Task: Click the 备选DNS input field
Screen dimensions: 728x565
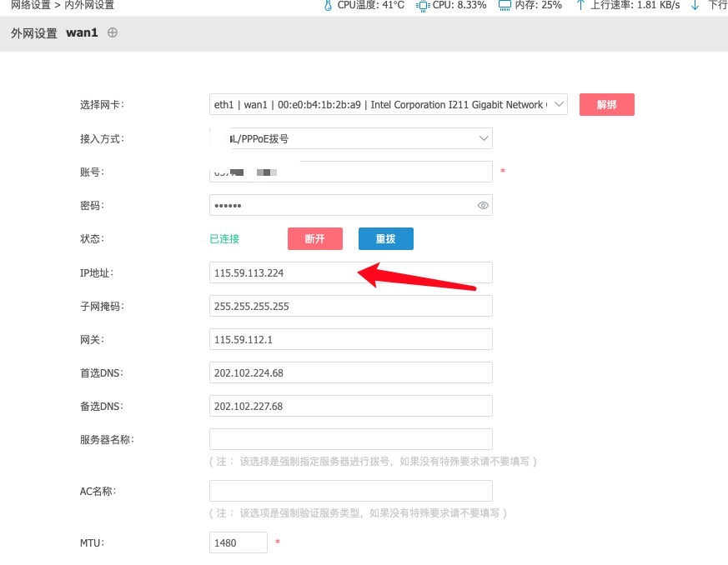Action: pos(350,406)
